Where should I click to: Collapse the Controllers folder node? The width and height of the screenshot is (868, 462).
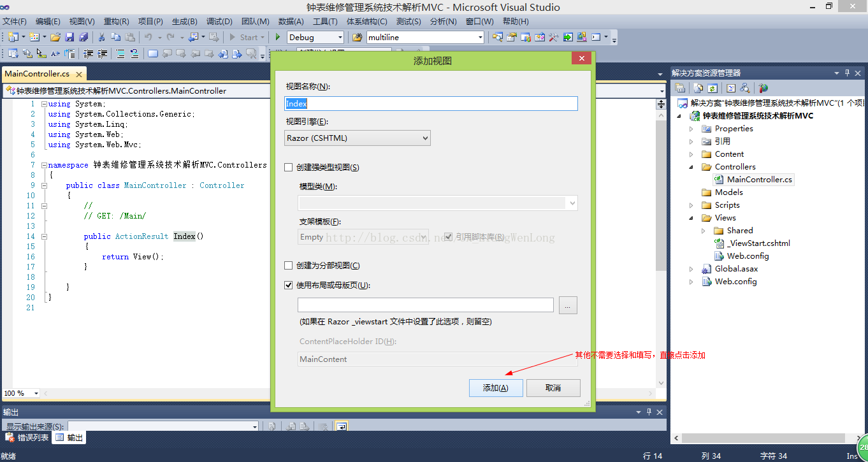click(x=691, y=167)
